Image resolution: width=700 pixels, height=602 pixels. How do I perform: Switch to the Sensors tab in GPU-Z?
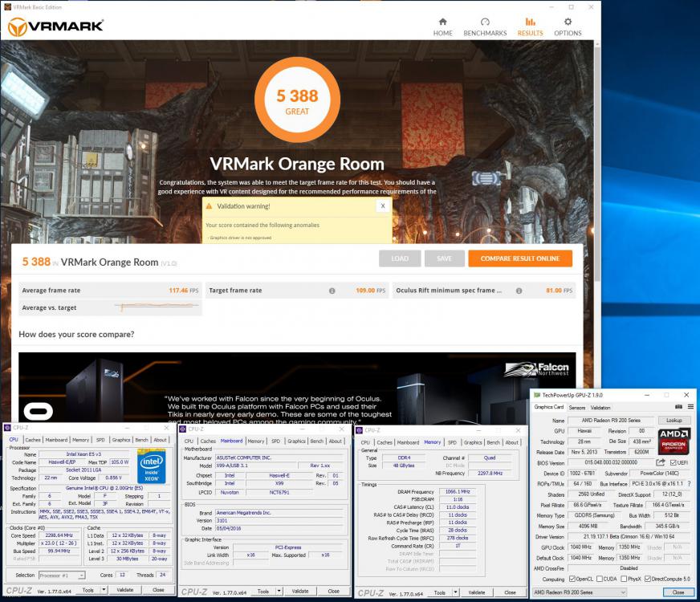click(x=576, y=407)
